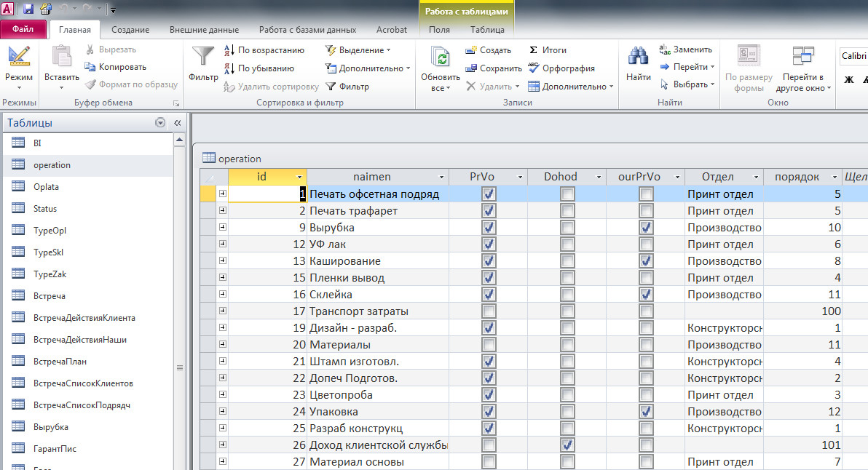Click the Заменить replace icon

point(664,49)
